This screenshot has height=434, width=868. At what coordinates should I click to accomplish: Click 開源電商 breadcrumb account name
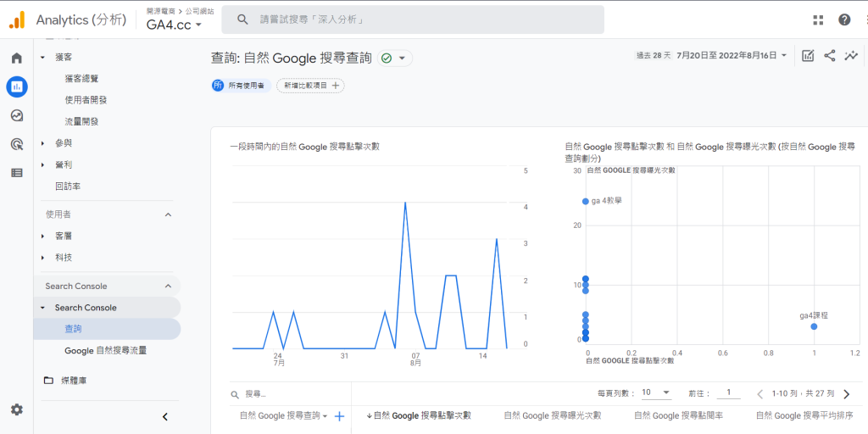click(x=160, y=10)
